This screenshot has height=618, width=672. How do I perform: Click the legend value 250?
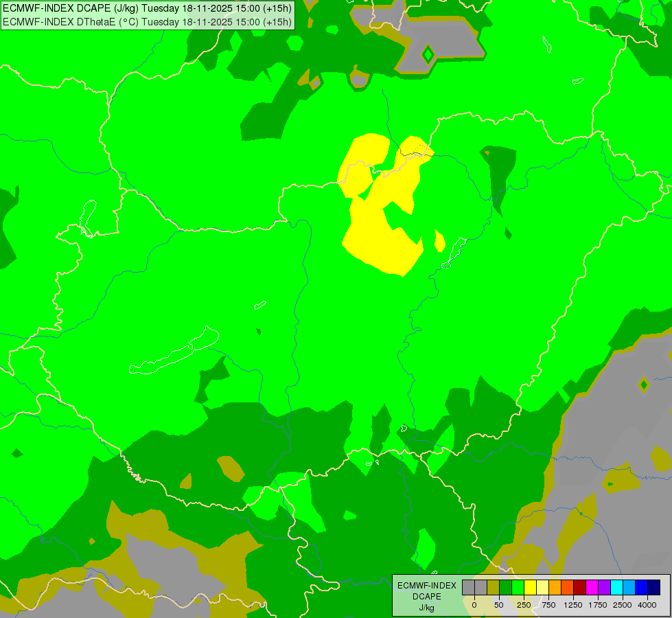pos(524,605)
